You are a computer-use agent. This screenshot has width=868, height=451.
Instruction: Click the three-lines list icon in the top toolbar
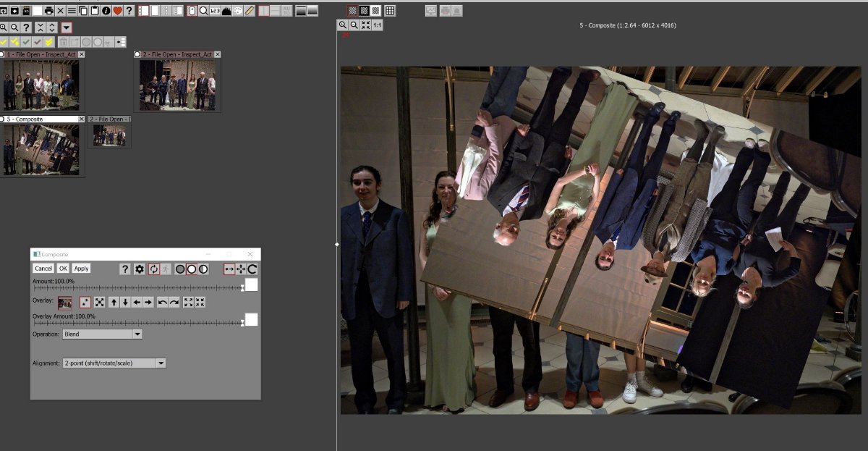(72, 11)
